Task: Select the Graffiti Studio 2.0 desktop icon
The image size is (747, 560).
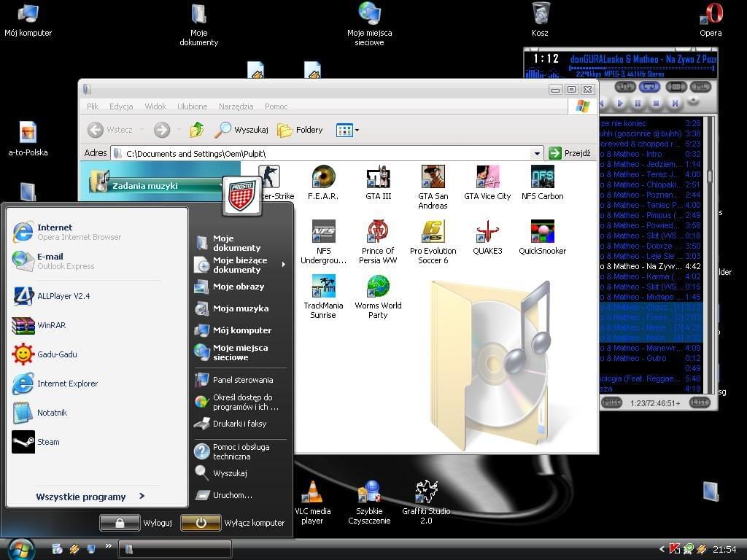Action: [426, 502]
